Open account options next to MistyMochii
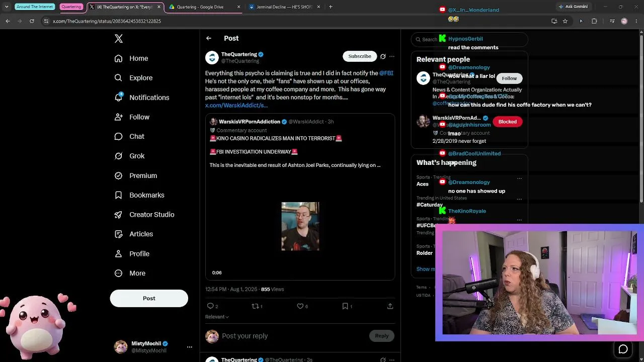This screenshot has height=362, width=644. pos(190,347)
